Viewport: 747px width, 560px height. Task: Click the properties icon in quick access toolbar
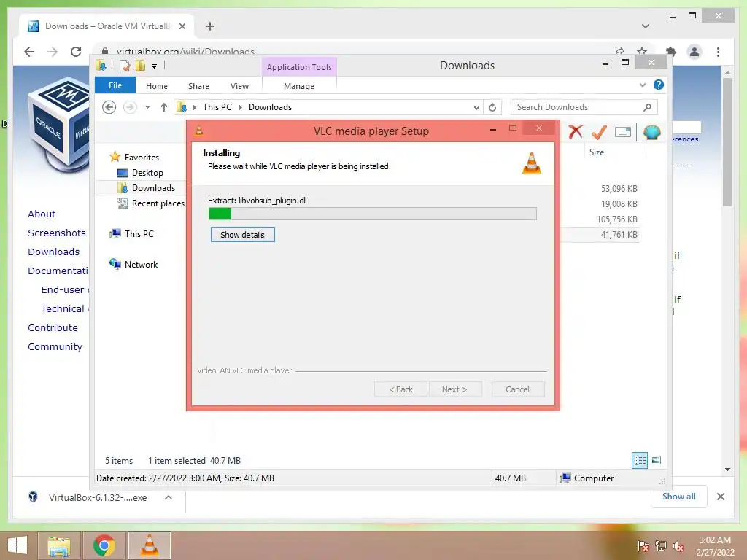125,66
